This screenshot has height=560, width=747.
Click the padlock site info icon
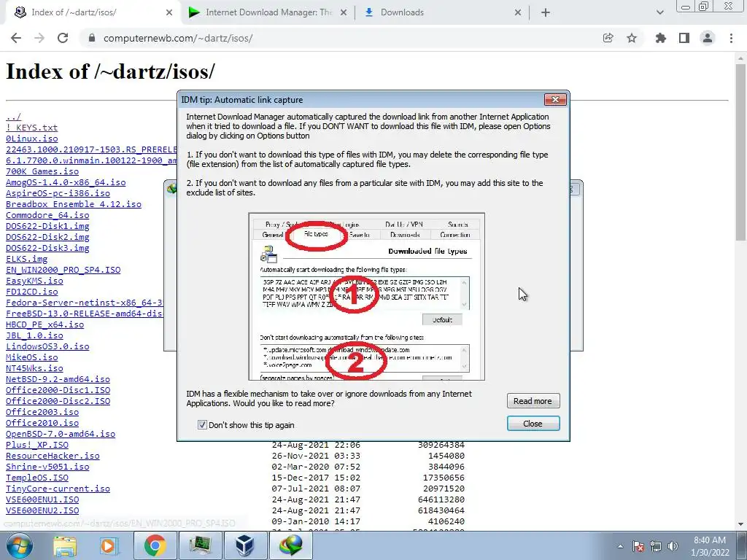(92, 38)
